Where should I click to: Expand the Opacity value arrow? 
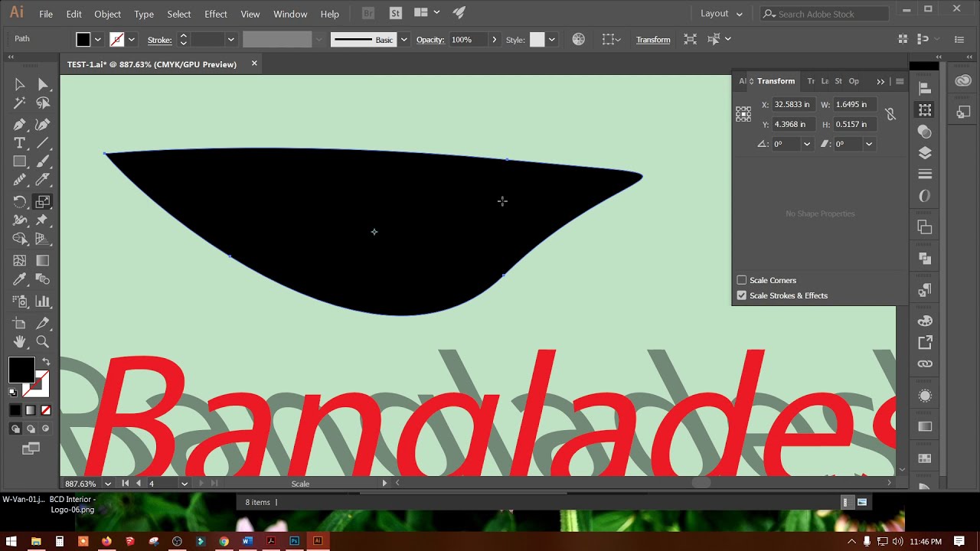point(494,39)
